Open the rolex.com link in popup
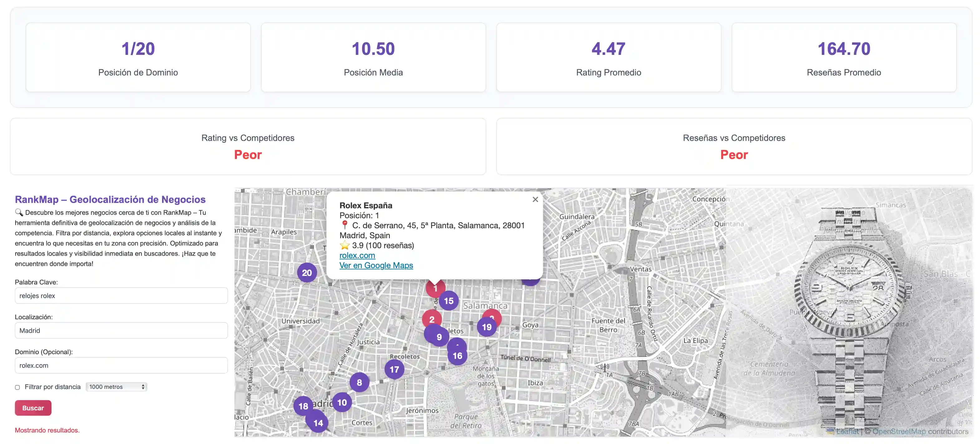The width and height of the screenshot is (980, 444). (357, 255)
